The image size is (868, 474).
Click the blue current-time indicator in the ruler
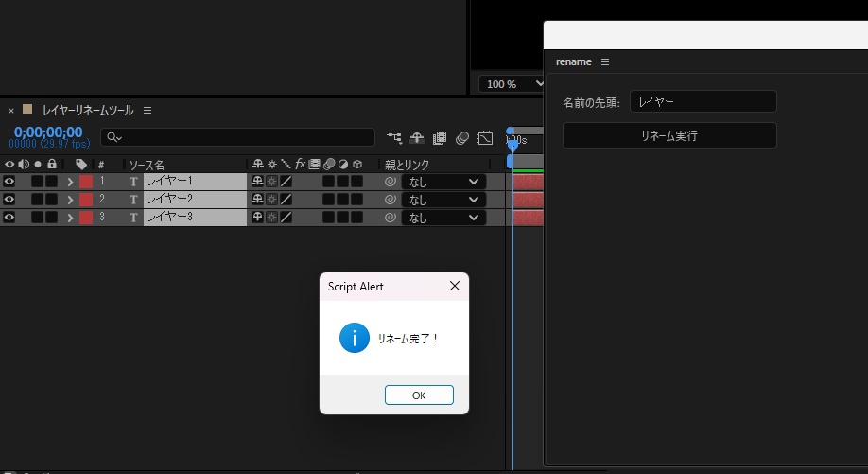click(x=512, y=147)
